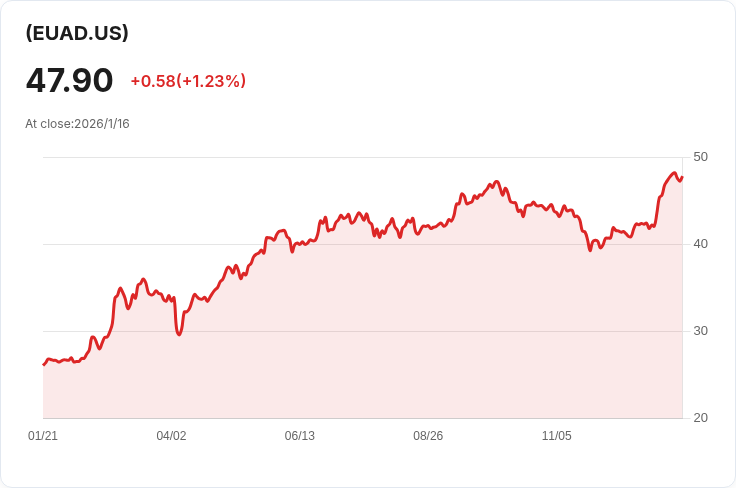Click the (EUAD.US) ticker title
Viewport: 736px width, 488px height.
click(77, 33)
